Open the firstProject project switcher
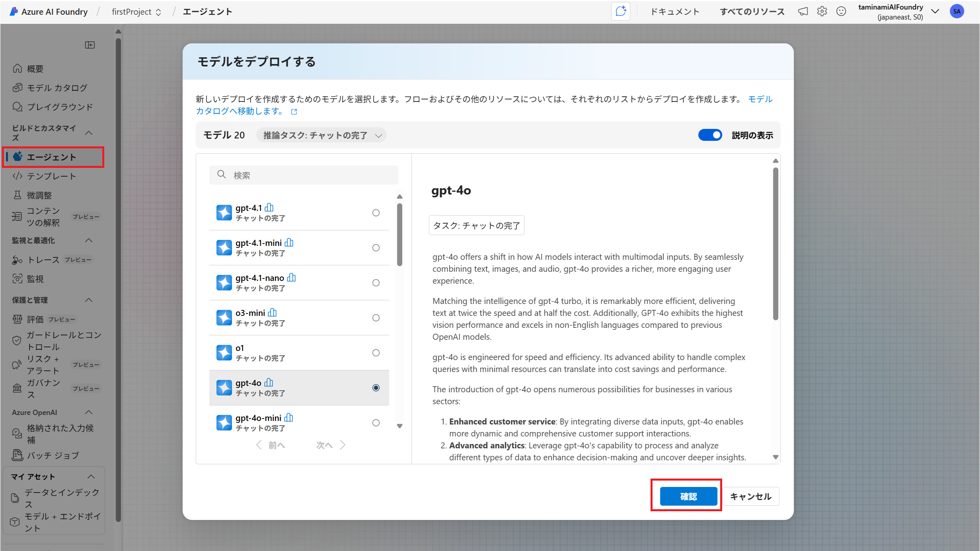The width and height of the screenshot is (980, 551). click(136, 12)
